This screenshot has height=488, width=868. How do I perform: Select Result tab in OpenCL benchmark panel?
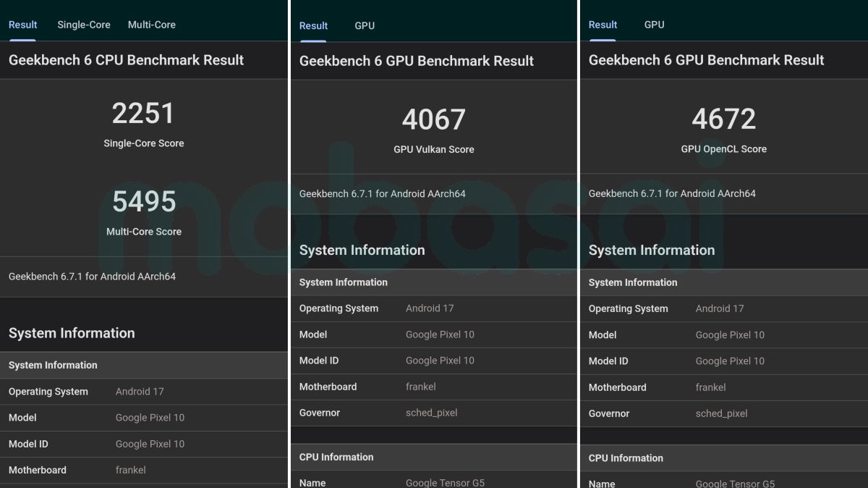pyautogui.click(x=603, y=25)
